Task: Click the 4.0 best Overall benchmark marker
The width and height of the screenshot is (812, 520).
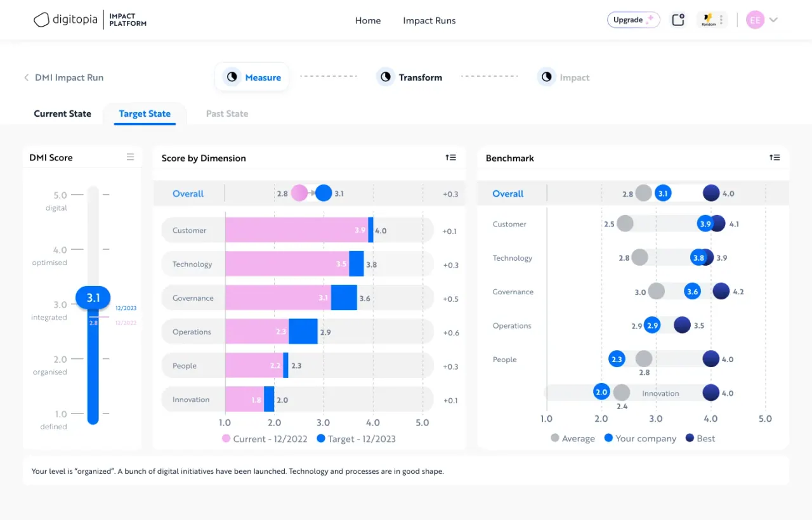Action: click(x=711, y=193)
